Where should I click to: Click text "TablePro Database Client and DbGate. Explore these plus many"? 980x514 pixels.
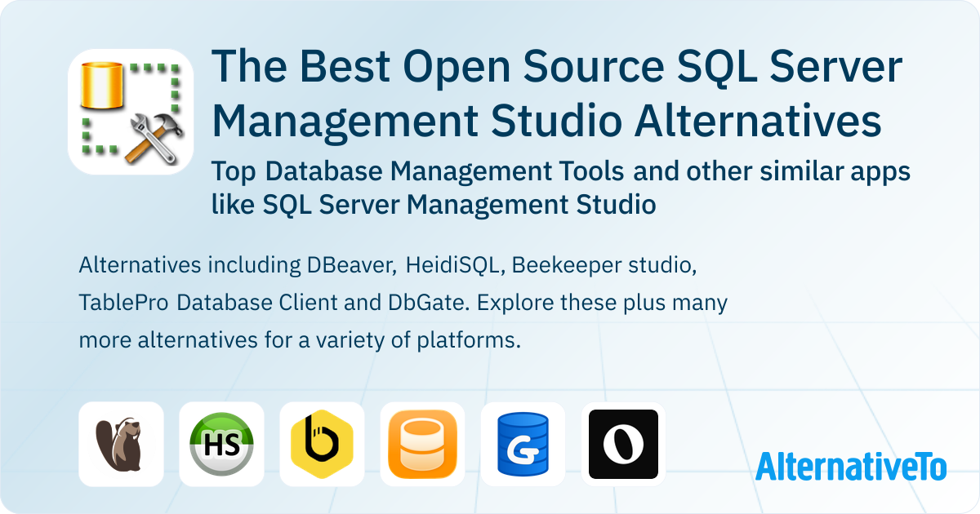coord(403,303)
